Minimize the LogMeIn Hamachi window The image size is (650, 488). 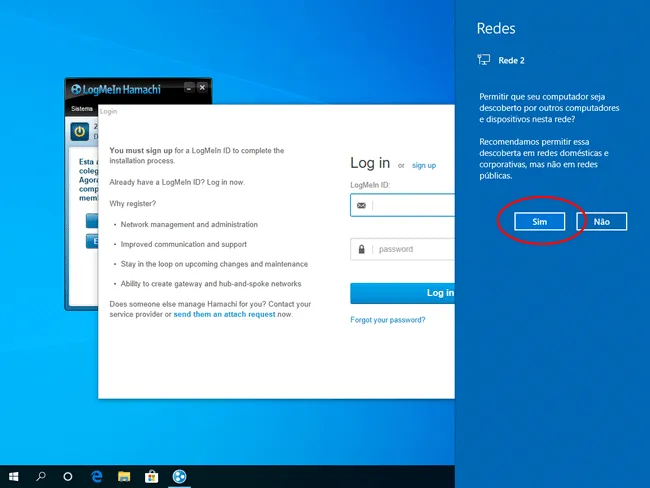click(x=188, y=88)
